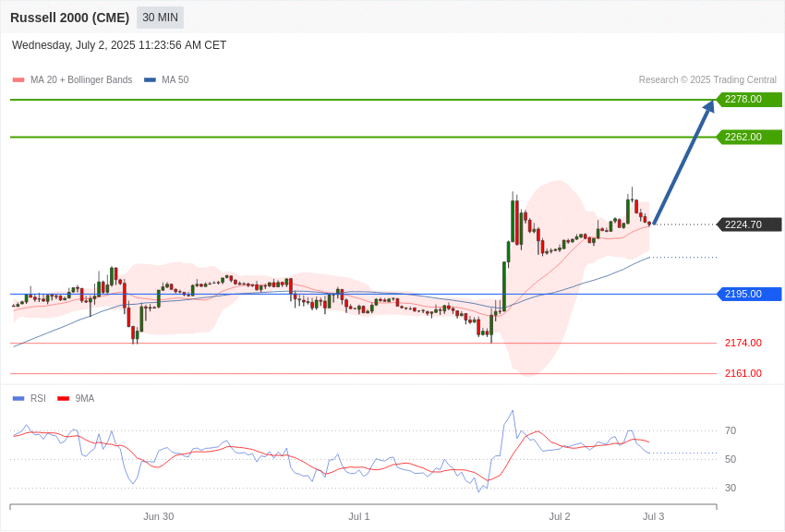The image size is (785, 532).
Task: Click the 2174.00 support level label
Action: [743, 343]
